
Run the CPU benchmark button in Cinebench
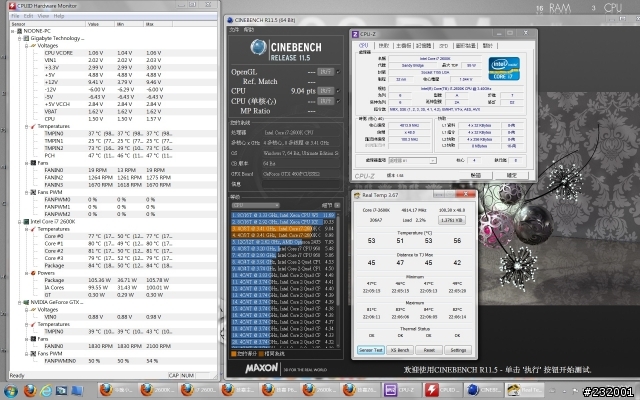coord(326,91)
